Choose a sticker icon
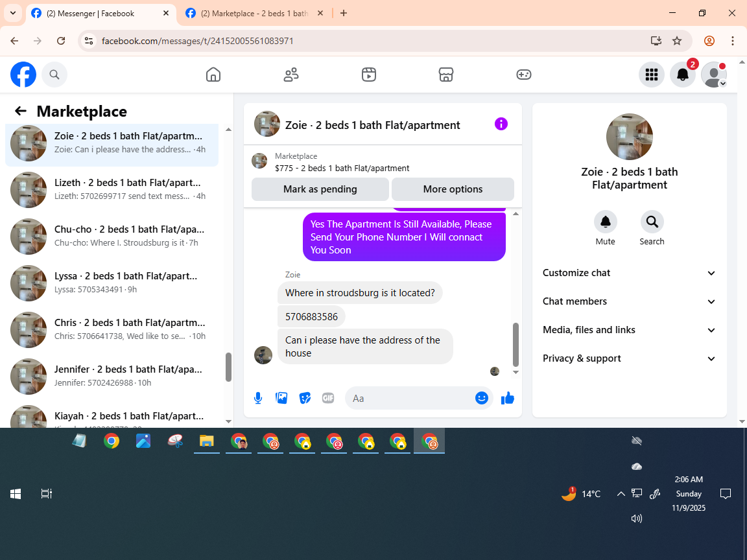 (x=305, y=398)
